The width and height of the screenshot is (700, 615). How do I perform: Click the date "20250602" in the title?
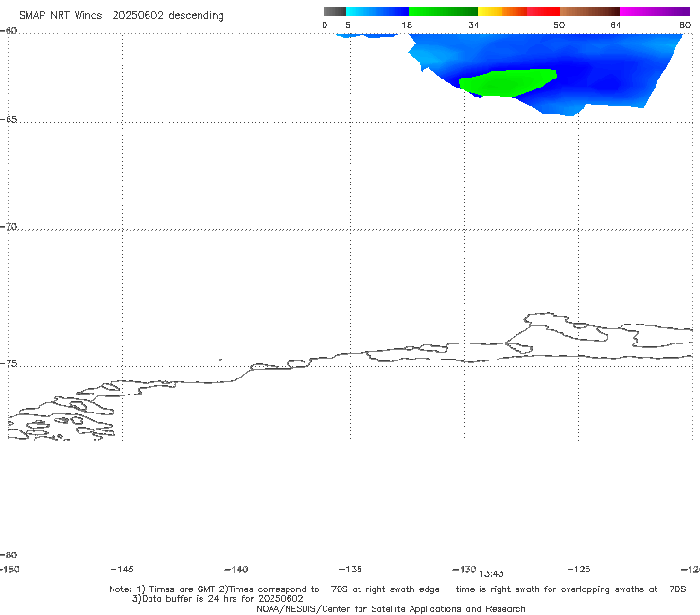[x=137, y=16]
